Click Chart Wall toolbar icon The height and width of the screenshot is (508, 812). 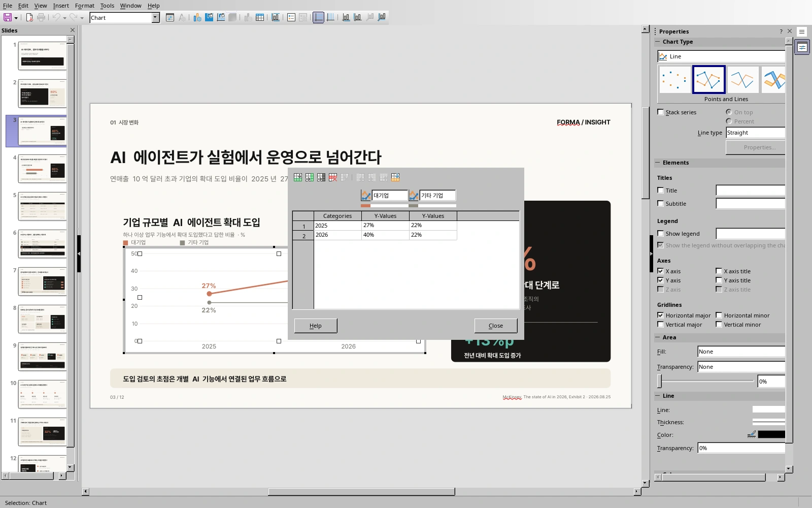pyautogui.click(x=221, y=17)
